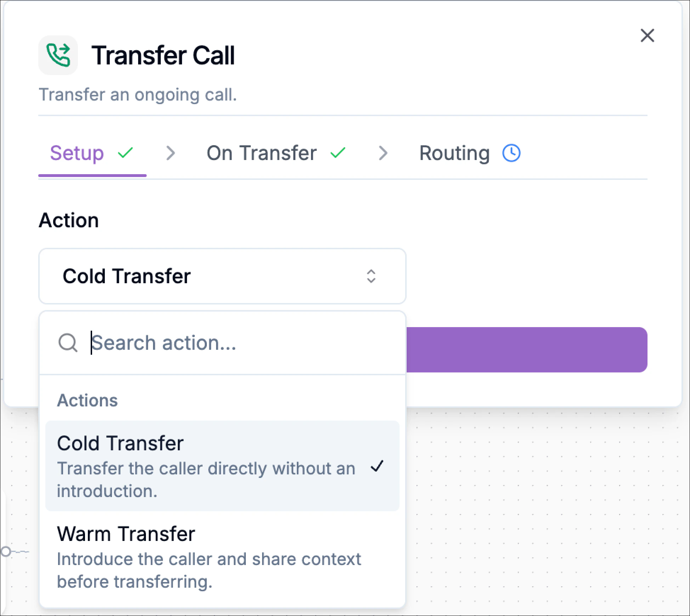Click the up-down chevron in the Action selector
The height and width of the screenshot is (616, 690).
click(x=372, y=276)
